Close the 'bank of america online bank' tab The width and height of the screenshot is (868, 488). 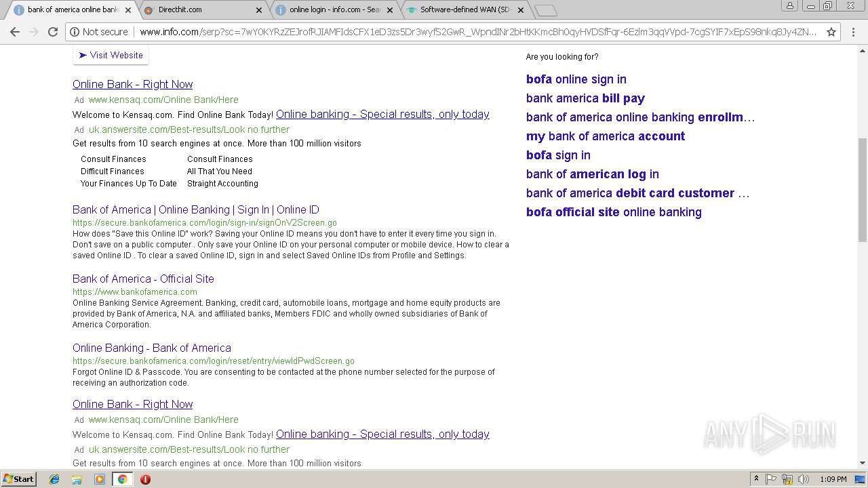(128, 10)
